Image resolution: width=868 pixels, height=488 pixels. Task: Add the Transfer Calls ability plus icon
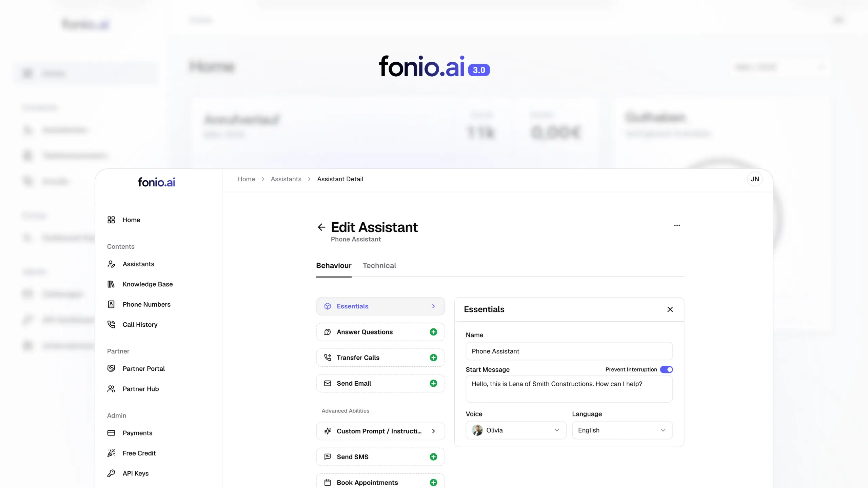[433, 358]
